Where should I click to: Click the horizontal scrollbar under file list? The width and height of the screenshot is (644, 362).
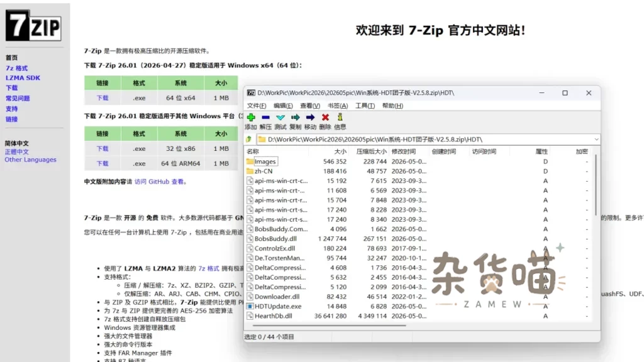328,326
